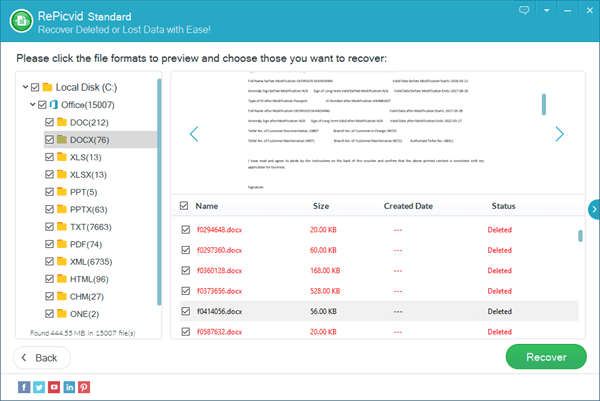The width and height of the screenshot is (600, 401).
Task: Show previous preview with left arrow
Action: pyautogui.click(x=194, y=134)
